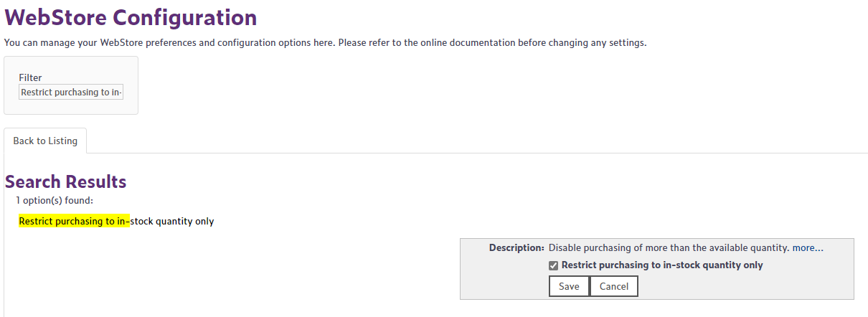
Task: Click the Filter label above the input
Action: (30, 77)
